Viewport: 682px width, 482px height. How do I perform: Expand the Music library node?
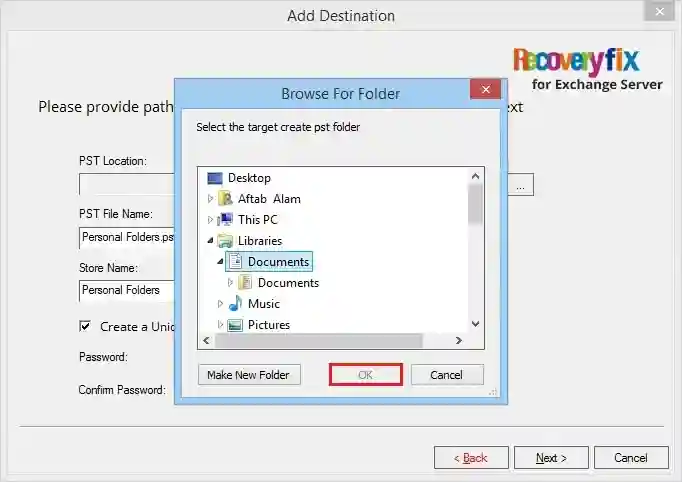[x=220, y=303]
